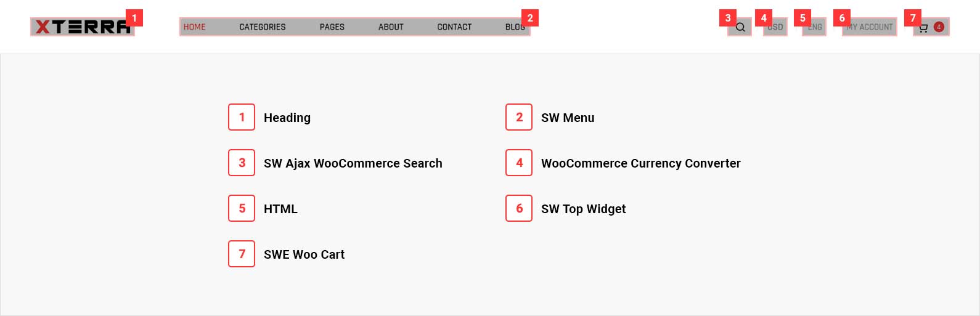Click the cart item count badge
Viewport: 980px width, 316px height.
[x=939, y=26]
